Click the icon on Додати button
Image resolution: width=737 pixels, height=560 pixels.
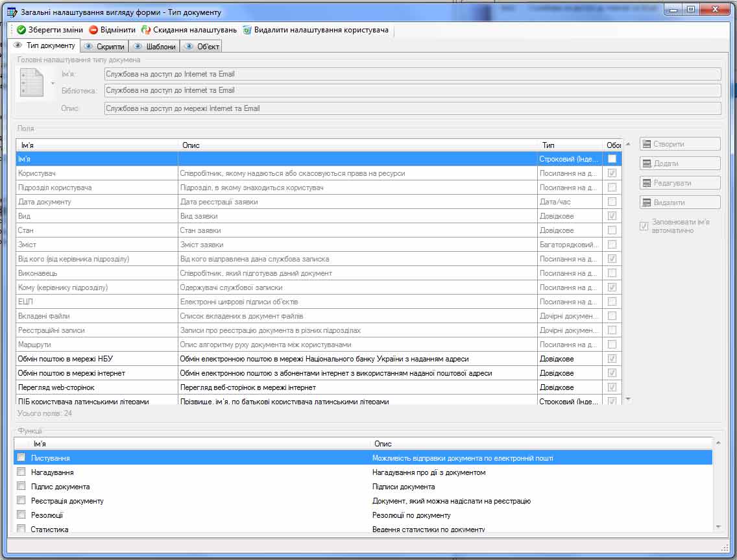coord(647,164)
